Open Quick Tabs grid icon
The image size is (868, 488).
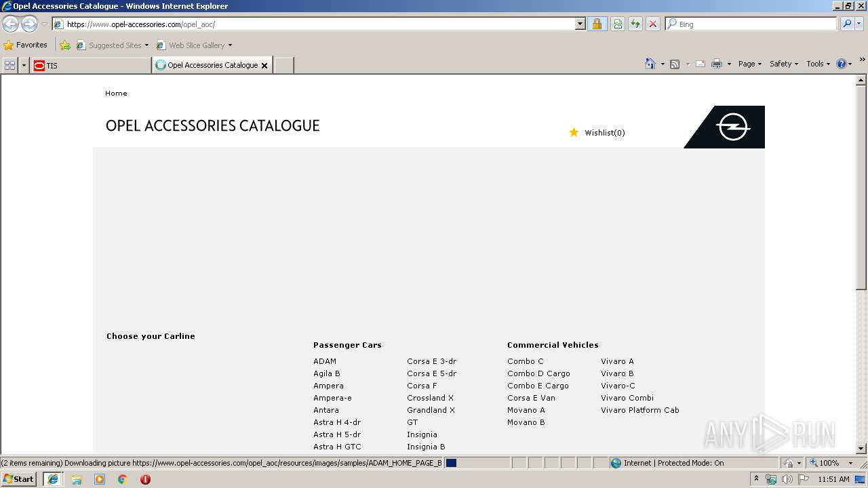9,65
